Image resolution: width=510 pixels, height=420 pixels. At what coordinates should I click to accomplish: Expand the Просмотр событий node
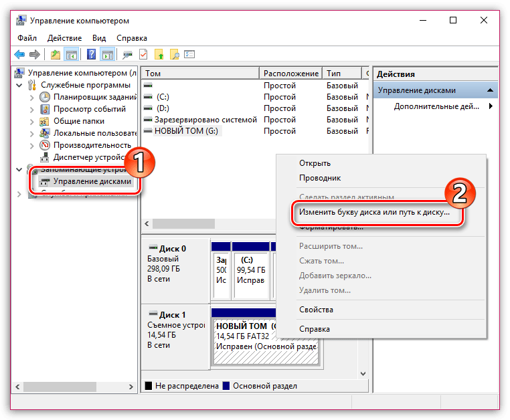tap(31, 109)
